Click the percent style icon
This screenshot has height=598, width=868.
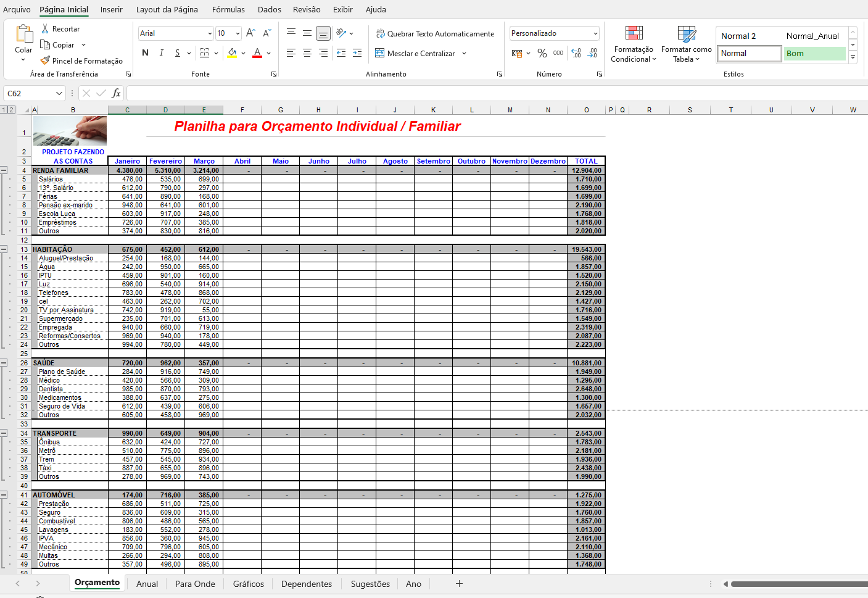click(542, 54)
